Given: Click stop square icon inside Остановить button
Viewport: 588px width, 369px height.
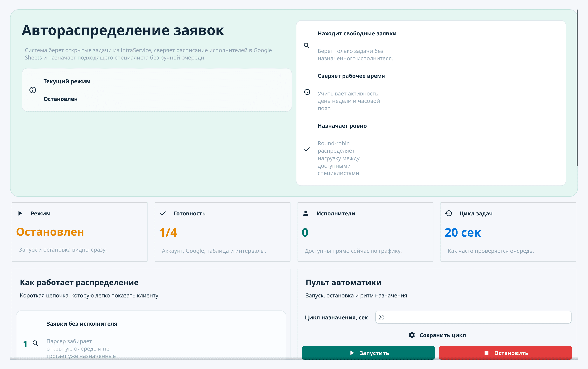Looking at the screenshot, I should [486, 353].
